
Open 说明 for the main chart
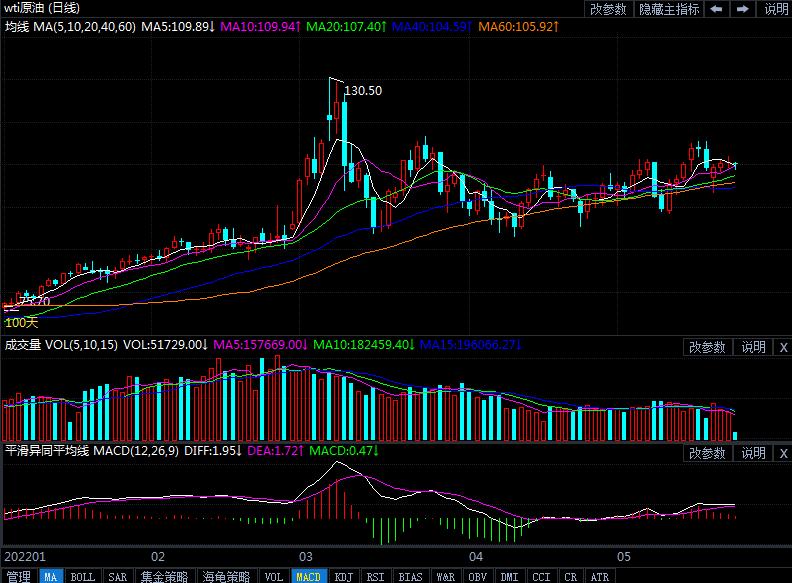pyautogui.click(x=775, y=9)
